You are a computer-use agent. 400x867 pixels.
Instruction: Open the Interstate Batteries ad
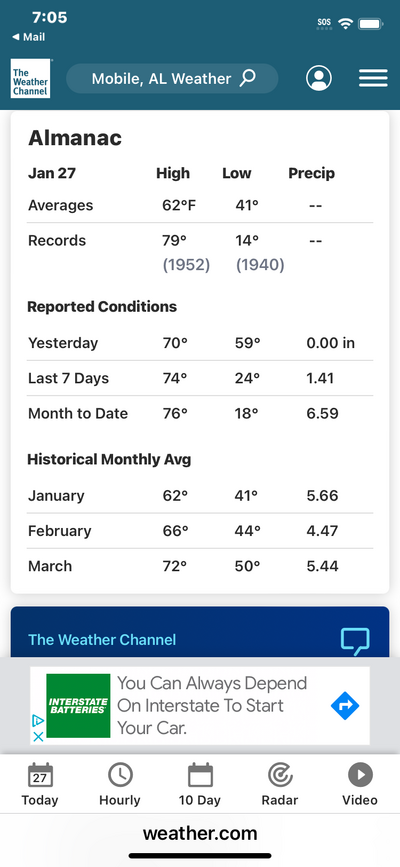pos(200,706)
